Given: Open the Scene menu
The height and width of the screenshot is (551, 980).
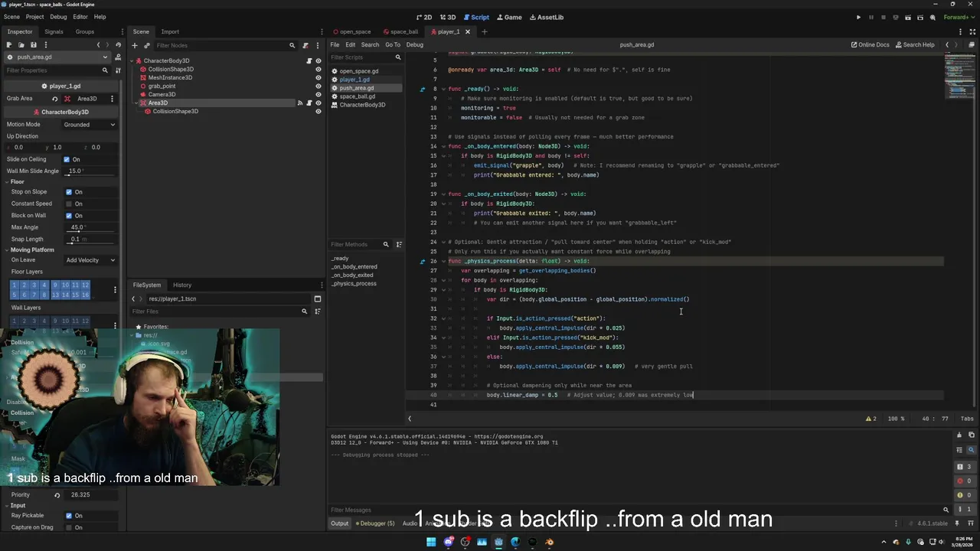Looking at the screenshot, I should [x=11, y=17].
